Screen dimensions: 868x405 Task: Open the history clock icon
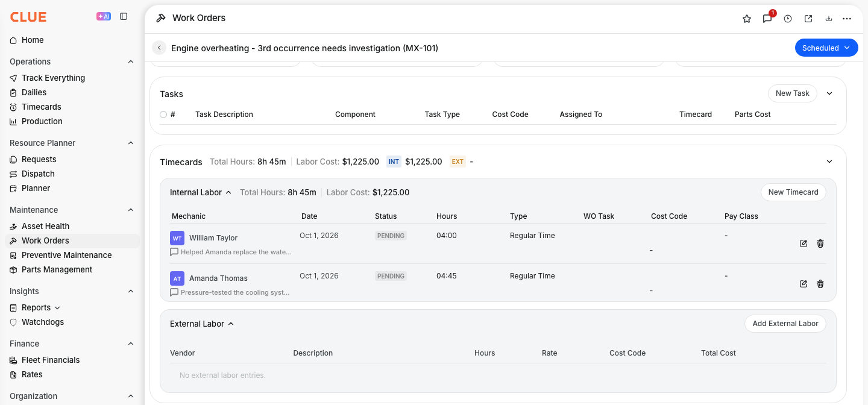[x=788, y=19]
